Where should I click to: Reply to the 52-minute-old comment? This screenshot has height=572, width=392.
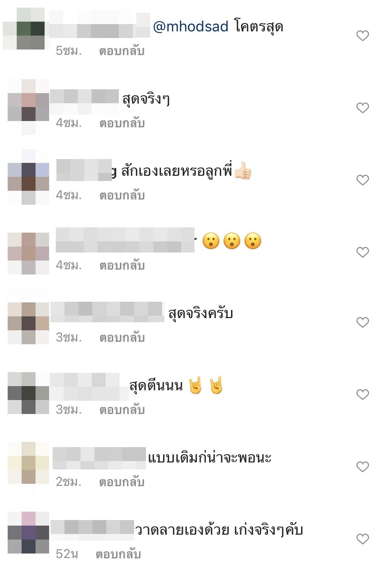[118, 554]
